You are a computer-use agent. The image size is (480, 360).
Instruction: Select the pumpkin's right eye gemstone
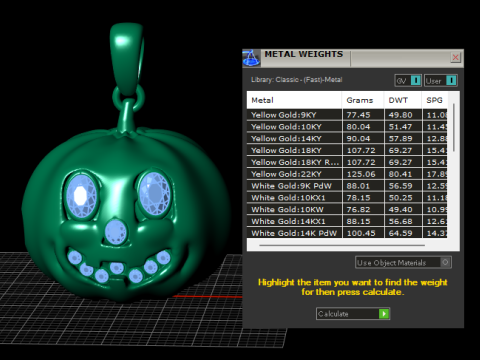(154, 193)
